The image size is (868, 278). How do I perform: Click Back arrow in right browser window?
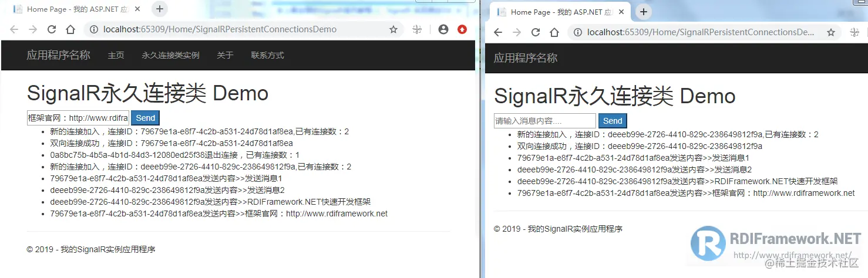tap(498, 32)
